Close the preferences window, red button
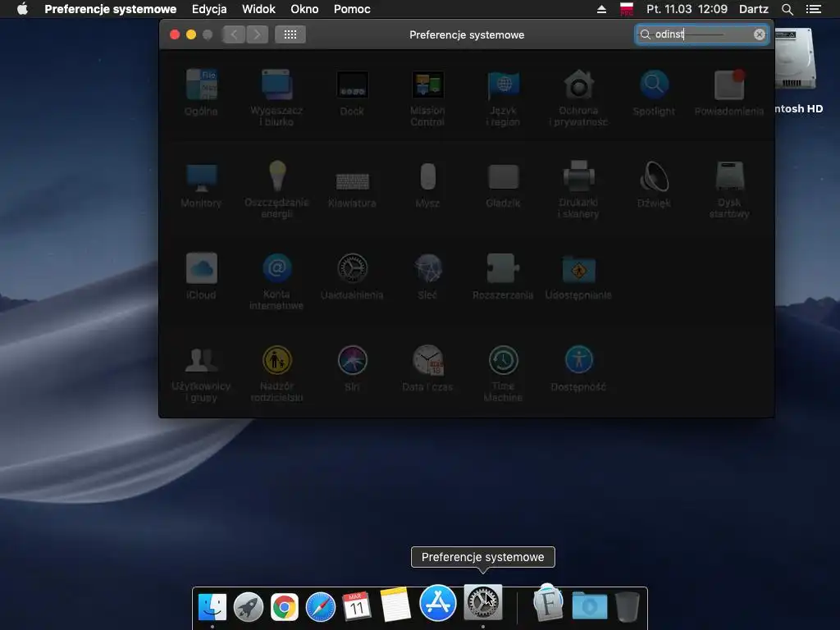The image size is (840, 630). pyautogui.click(x=175, y=34)
